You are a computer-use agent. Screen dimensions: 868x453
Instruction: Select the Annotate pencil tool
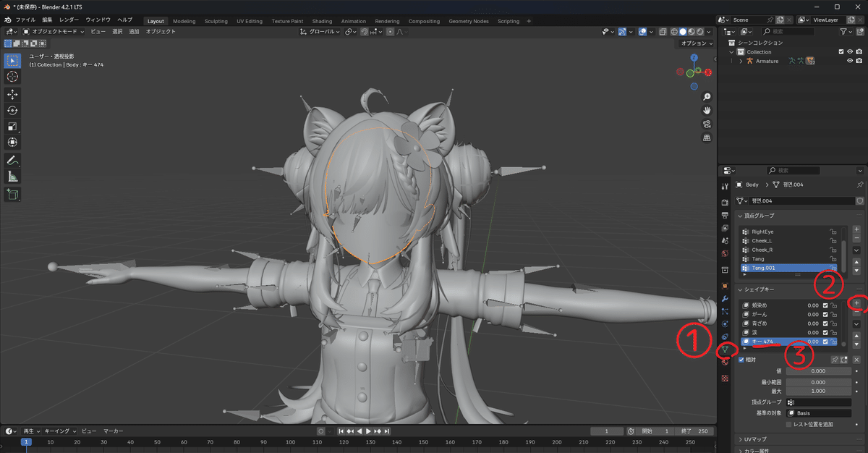click(x=12, y=161)
